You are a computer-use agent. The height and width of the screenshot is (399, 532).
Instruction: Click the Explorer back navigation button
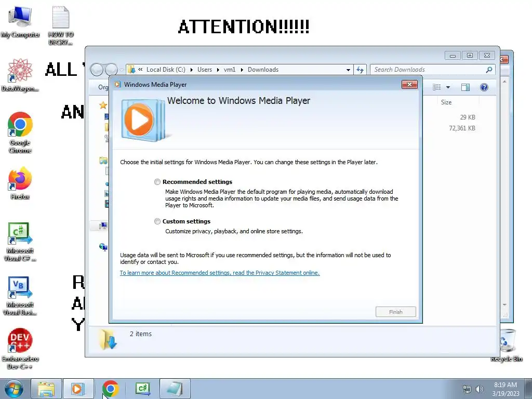pos(97,70)
